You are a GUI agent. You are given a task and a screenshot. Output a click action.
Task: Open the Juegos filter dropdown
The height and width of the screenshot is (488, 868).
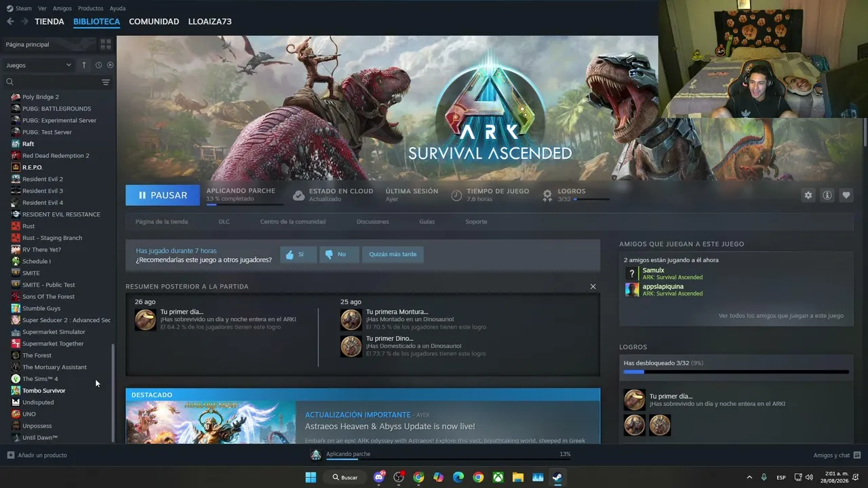(x=39, y=65)
